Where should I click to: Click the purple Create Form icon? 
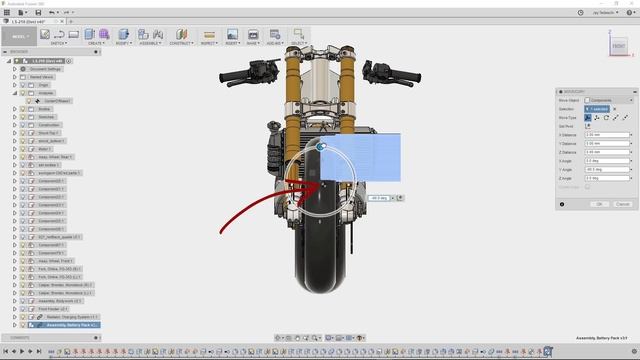click(x=104, y=34)
